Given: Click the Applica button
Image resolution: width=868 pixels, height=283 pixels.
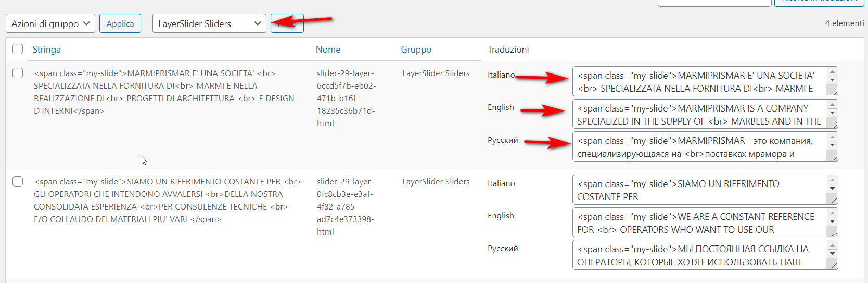Looking at the screenshot, I should [x=120, y=23].
